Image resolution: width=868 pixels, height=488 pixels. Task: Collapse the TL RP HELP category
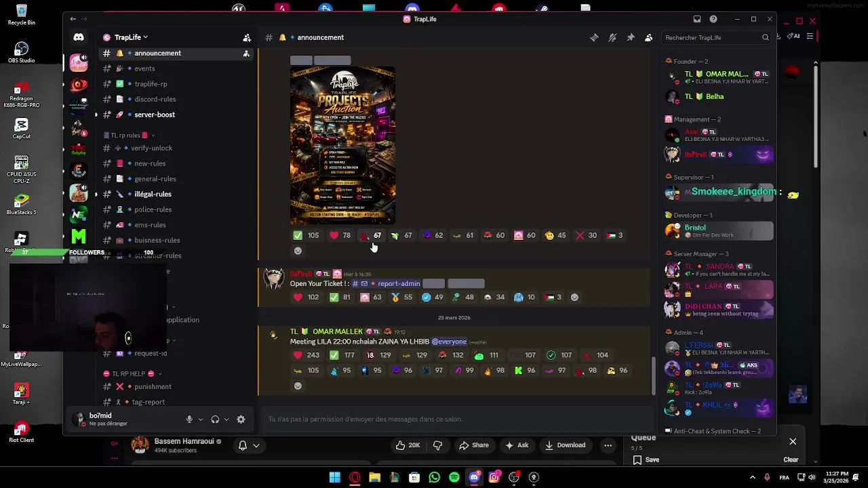pos(132,374)
